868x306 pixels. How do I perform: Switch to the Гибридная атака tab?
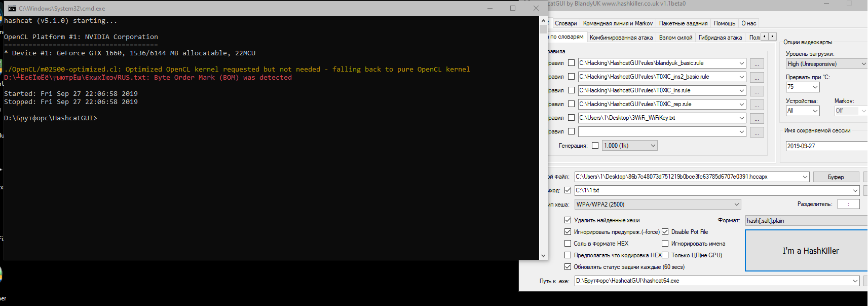720,38
